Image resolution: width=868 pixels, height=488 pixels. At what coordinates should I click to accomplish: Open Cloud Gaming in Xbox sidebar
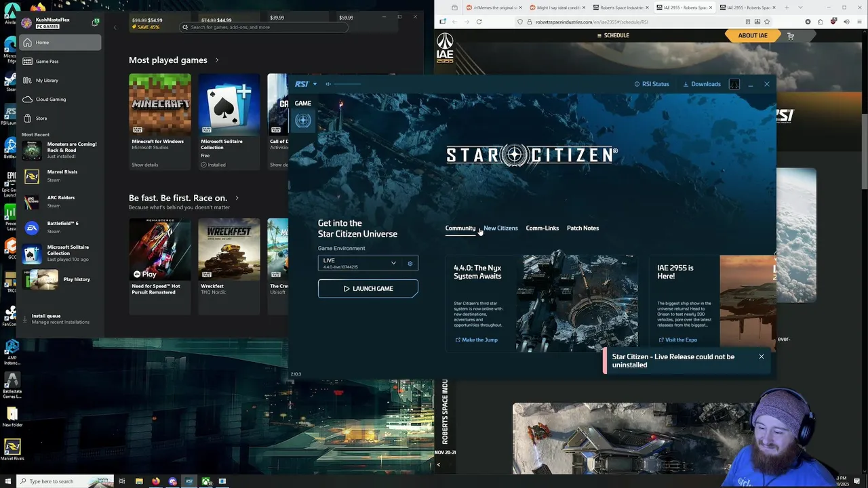coord(60,99)
